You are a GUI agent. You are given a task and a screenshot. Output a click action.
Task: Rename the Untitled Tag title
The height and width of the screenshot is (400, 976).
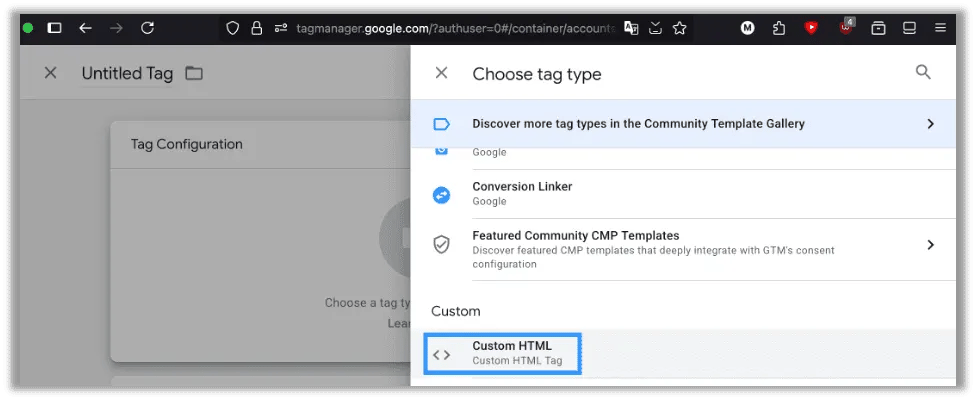[x=127, y=73]
